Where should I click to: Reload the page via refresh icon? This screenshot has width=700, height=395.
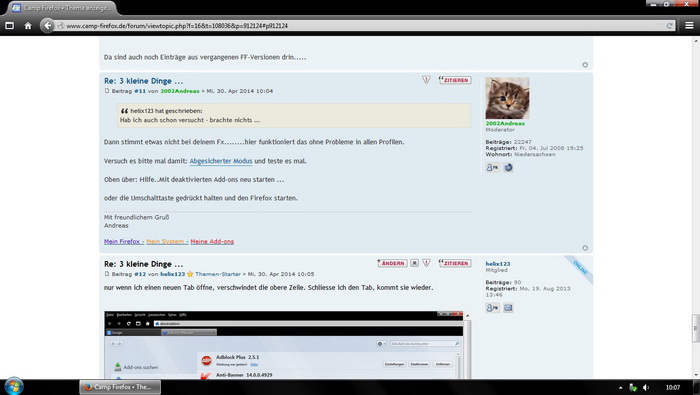point(669,26)
